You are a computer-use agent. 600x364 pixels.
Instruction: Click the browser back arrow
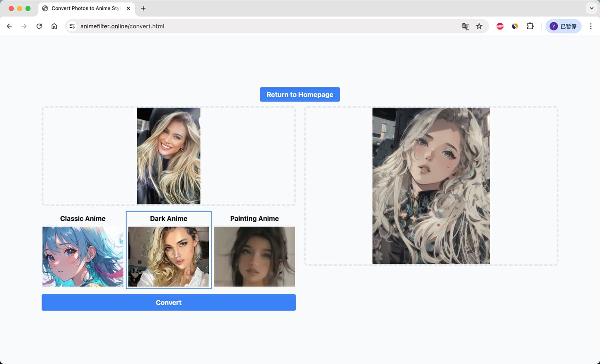9,26
